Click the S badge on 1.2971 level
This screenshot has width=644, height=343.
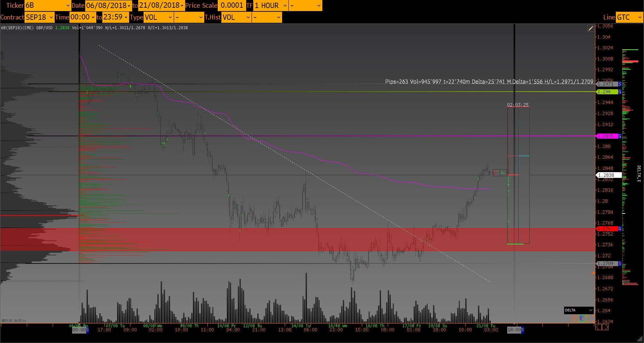tap(620, 84)
